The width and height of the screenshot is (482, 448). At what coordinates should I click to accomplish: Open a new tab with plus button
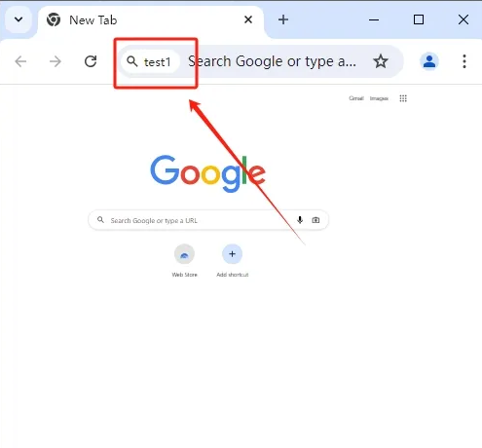pyautogui.click(x=283, y=19)
